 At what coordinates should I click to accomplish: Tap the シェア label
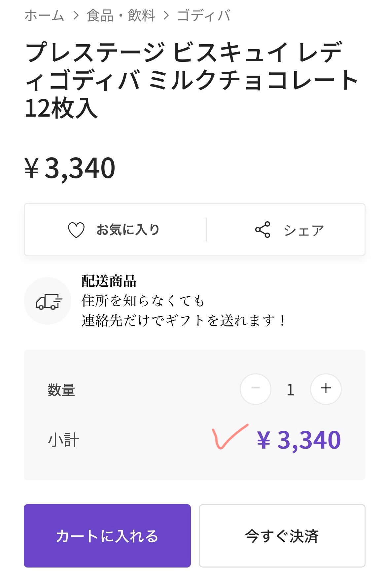pos(304,230)
